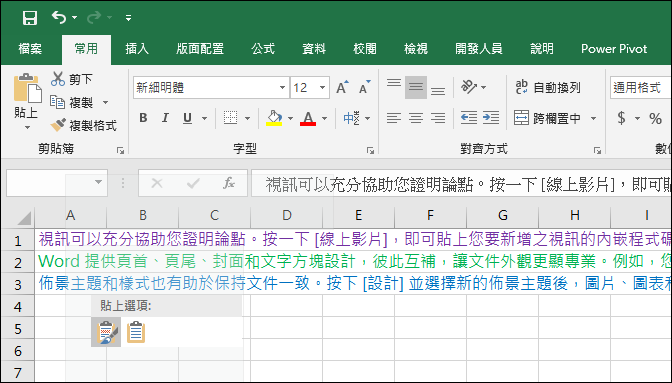The width and height of the screenshot is (672, 383).
Task: Click decrease indent icon
Action: tap(469, 118)
